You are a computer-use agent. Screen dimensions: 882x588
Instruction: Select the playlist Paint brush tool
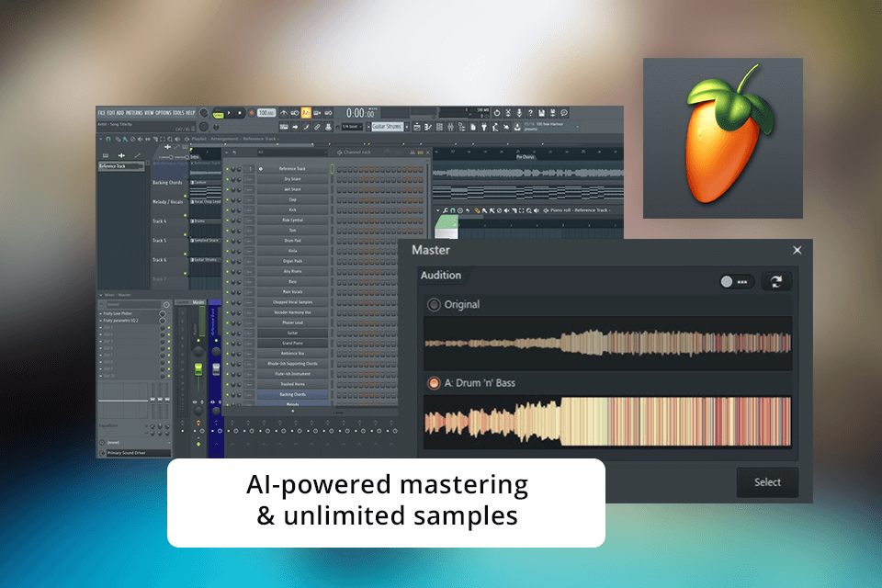[125, 139]
